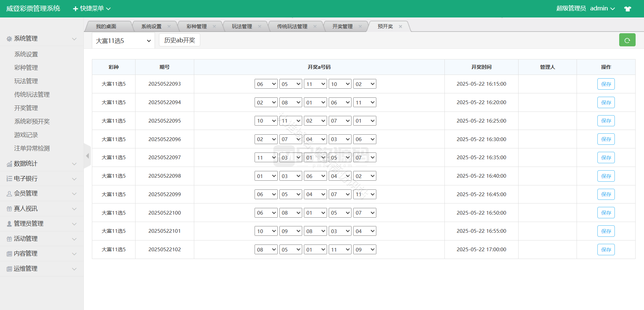
Task: Collapse sidebar using the left arrow handle
Action: pos(87,156)
